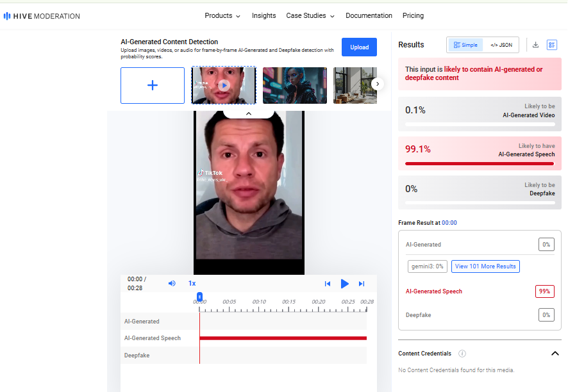
Task: Change the 1x playback speed
Action: click(x=192, y=283)
